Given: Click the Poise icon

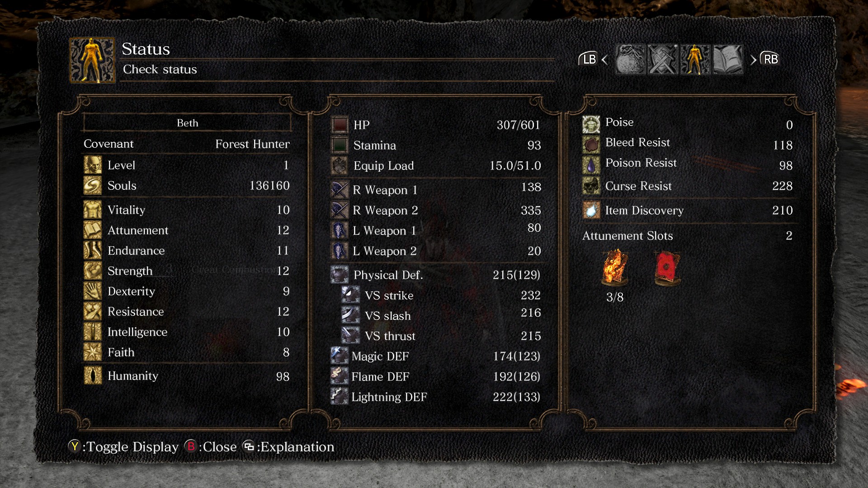Looking at the screenshot, I should [x=591, y=124].
